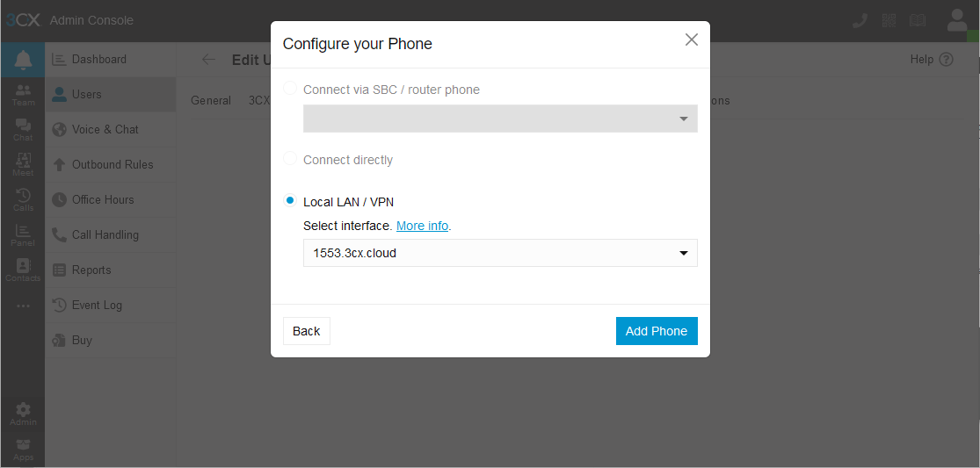Click the QR code icon in header
The width and height of the screenshot is (980, 468).
[x=889, y=20]
